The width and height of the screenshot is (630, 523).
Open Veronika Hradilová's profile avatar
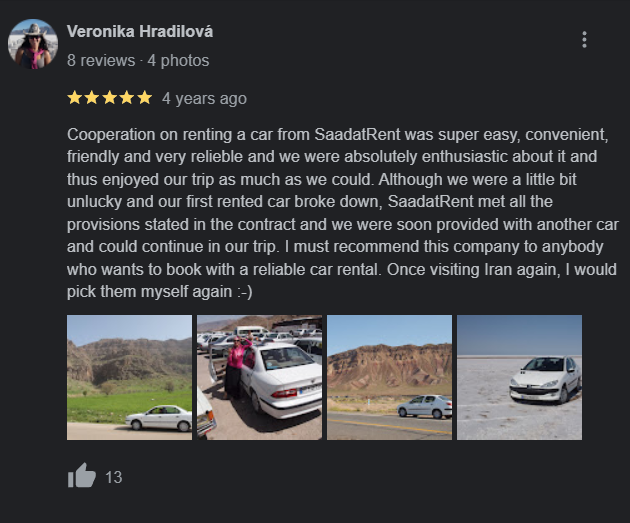(33, 44)
